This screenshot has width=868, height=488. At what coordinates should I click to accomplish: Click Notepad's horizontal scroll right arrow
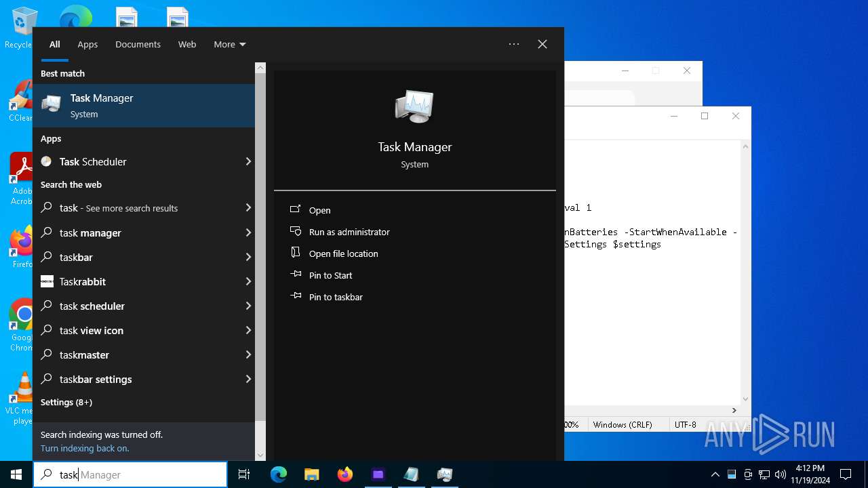[734, 410]
